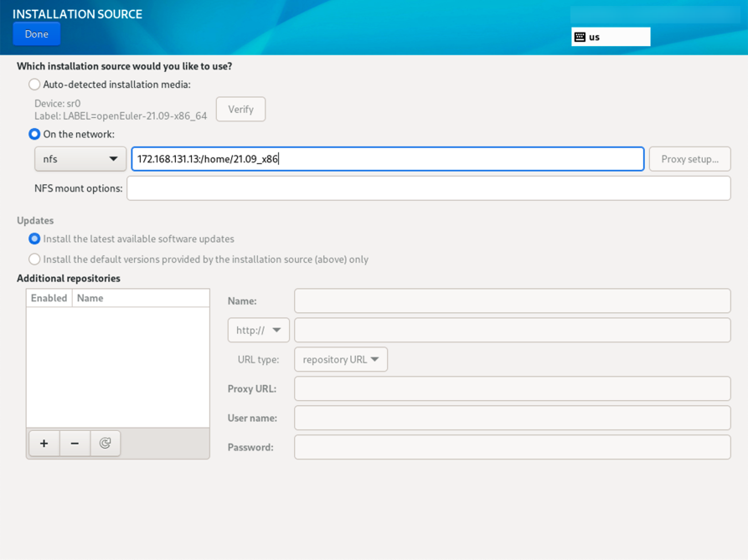This screenshot has height=560, width=748.
Task: Choose Install the latest available software updates
Action: click(x=34, y=239)
